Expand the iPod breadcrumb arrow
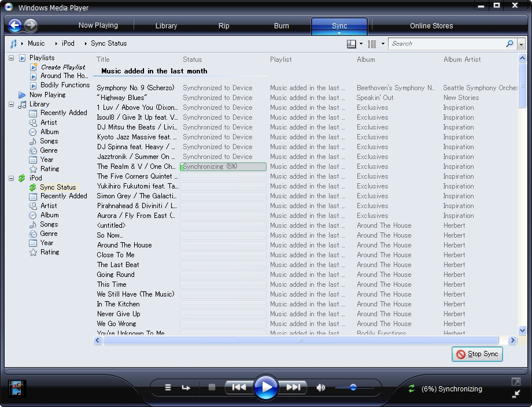The height and width of the screenshot is (407, 532). point(56,43)
